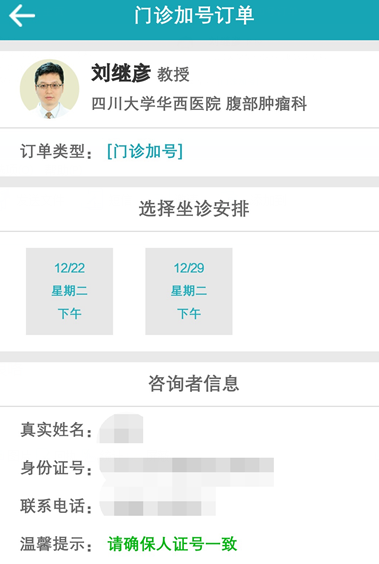Click the 12/22 date text
The width and height of the screenshot is (379, 564).
[x=69, y=268]
